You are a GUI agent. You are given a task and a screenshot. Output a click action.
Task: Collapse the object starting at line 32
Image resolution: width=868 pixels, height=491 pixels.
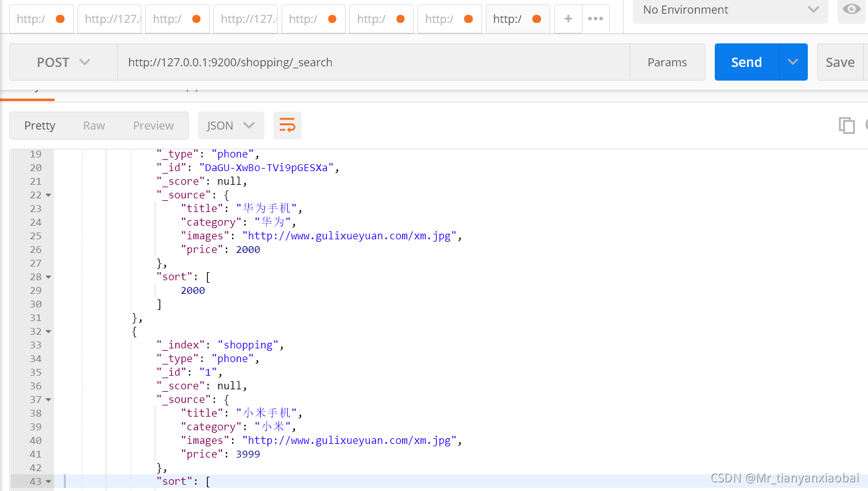(48, 332)
